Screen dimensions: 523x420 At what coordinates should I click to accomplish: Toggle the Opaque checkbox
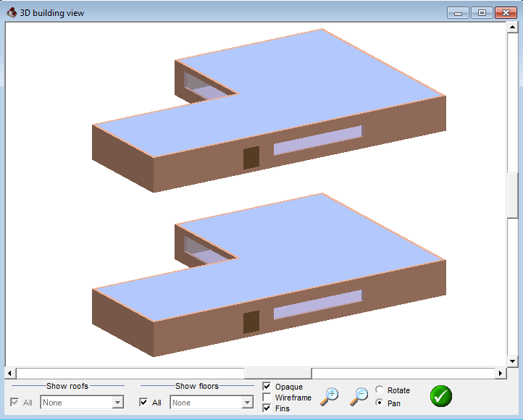click(267, 387)
